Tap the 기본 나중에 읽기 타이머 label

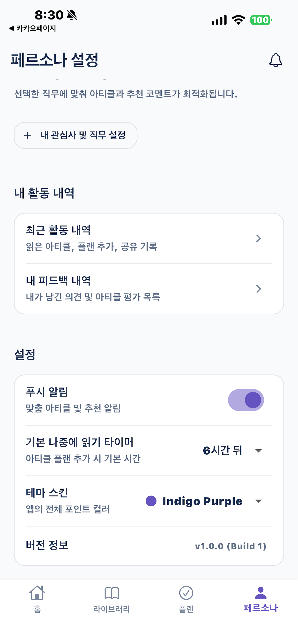point(80,442)
